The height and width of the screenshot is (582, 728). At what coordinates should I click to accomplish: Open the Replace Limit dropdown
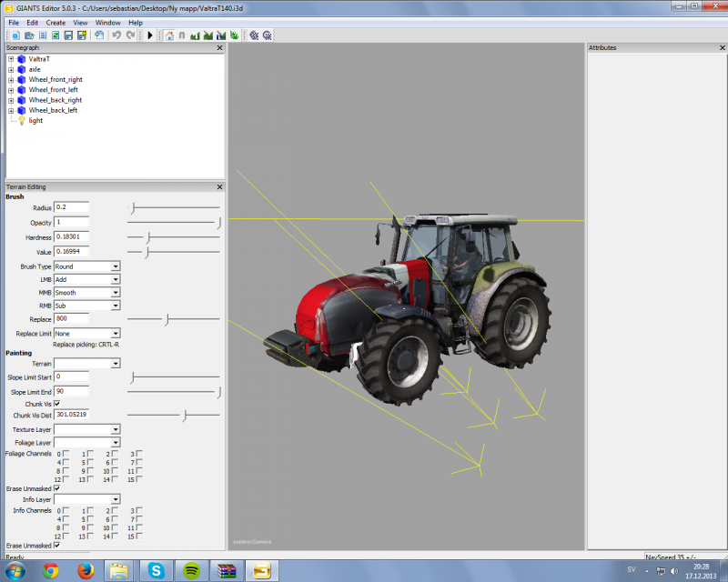pyautogui.click(x=116, y=334)
